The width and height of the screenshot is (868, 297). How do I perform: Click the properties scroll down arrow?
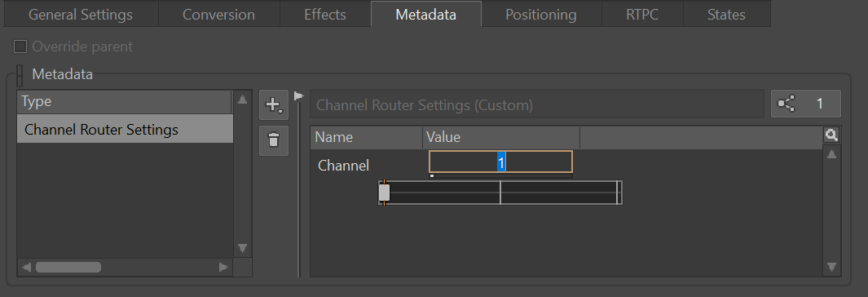[831, 267]
